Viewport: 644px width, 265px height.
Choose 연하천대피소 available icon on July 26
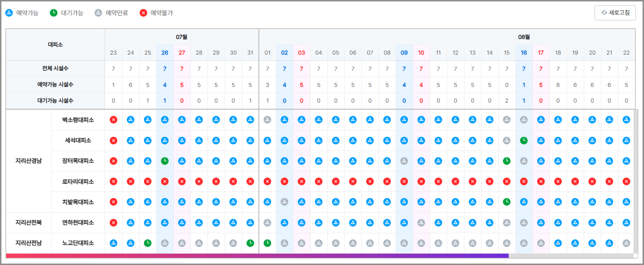[165, 223]
